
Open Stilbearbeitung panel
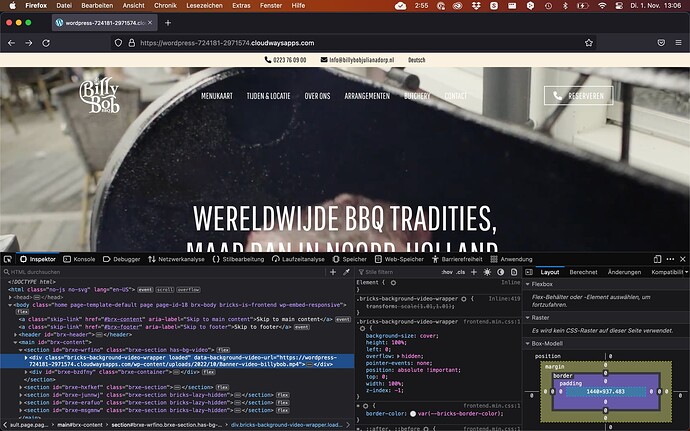point(238,259)
